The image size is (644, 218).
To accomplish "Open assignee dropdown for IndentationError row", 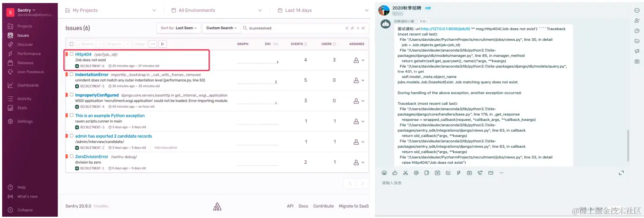I will 359,80.
